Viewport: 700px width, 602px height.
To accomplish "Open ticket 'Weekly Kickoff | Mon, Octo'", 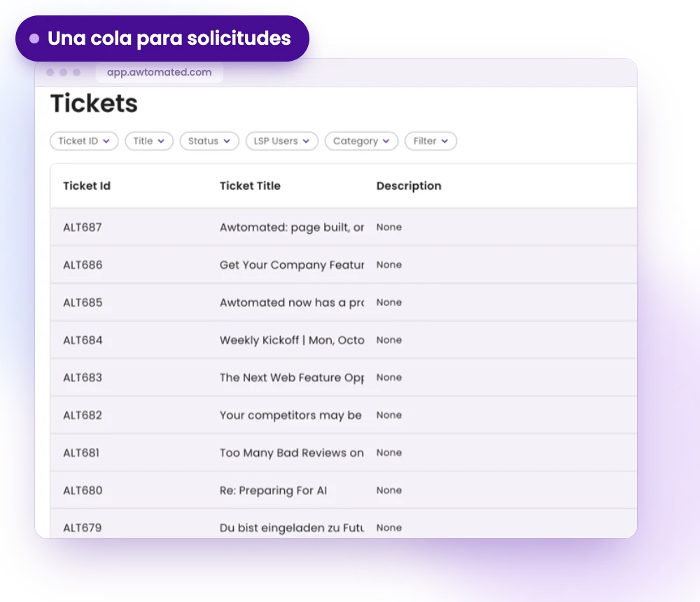I will [292, 340].
